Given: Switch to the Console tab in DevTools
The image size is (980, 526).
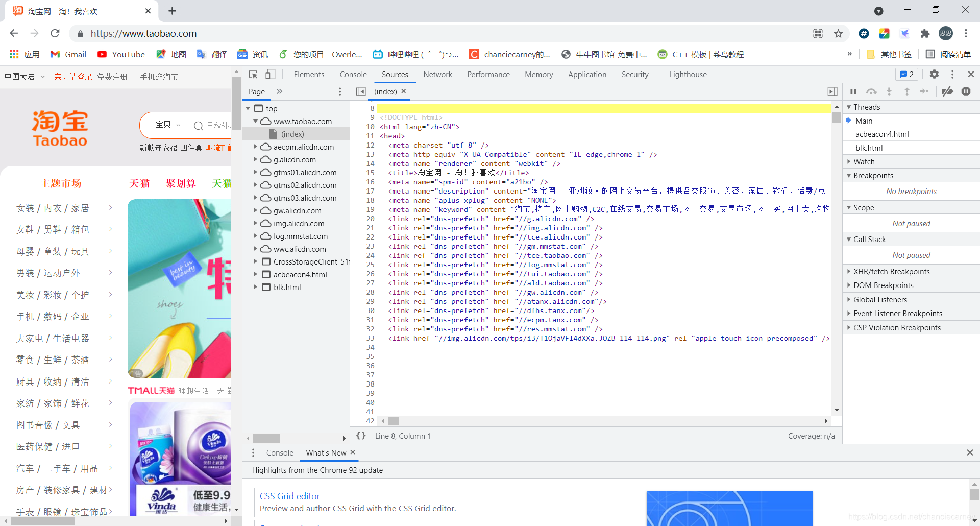Looking at the screenshot, I should [353, 75].
